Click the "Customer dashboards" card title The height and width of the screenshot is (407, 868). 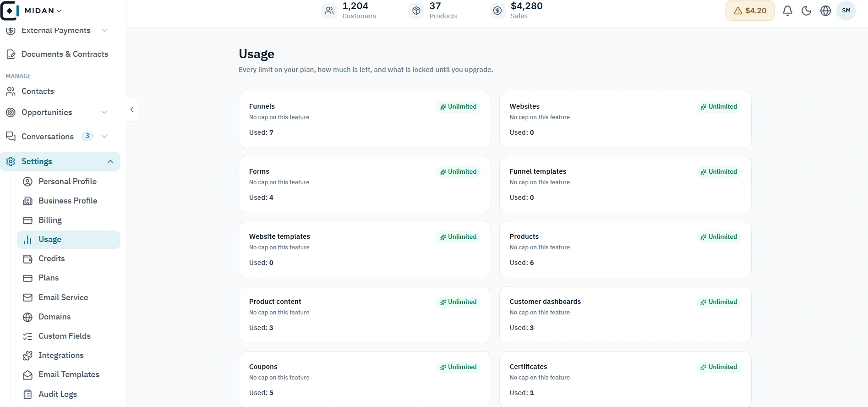tap(545, 302)
